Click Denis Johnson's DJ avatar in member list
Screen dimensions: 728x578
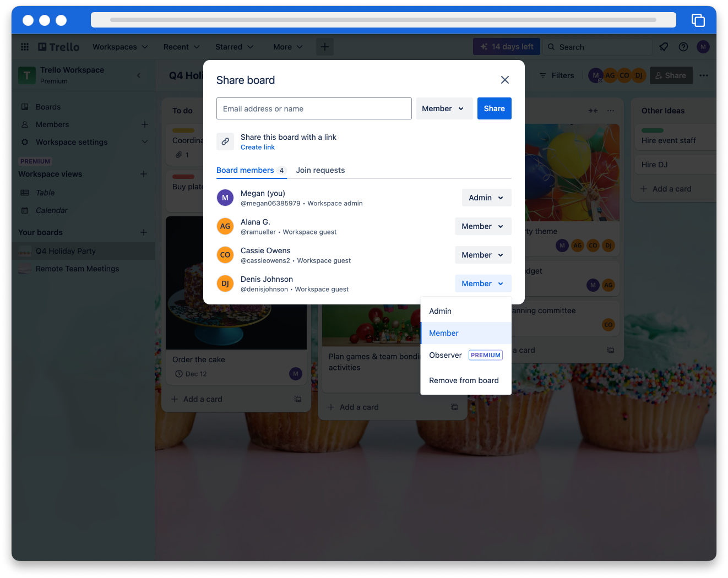(x=225, y=283)
